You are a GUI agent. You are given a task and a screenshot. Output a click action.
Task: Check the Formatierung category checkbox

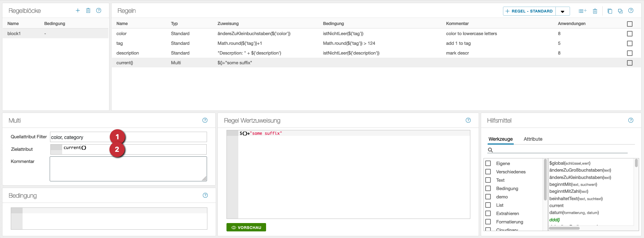tap(488, 222)
